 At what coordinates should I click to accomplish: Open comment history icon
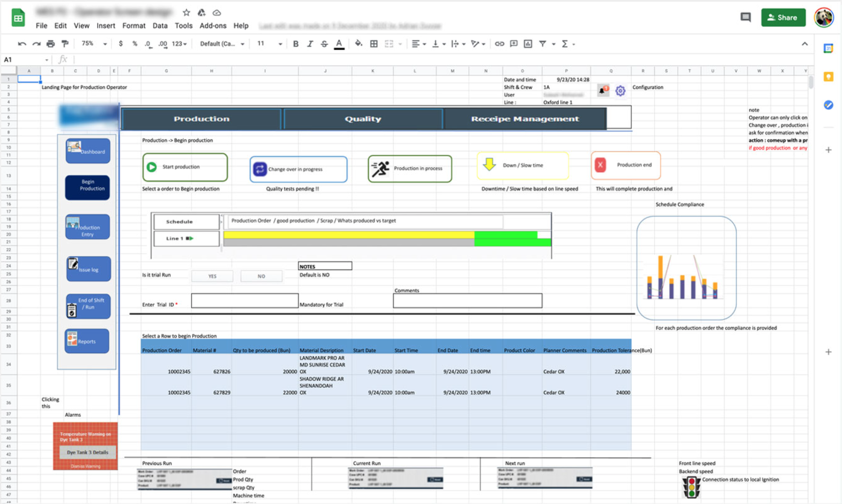pos(745,17)
